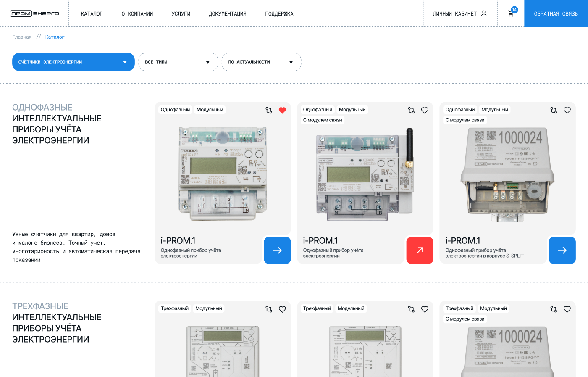
Task: Compare the favorited i-PROM.1 modular meter
Action: [269, 110]
